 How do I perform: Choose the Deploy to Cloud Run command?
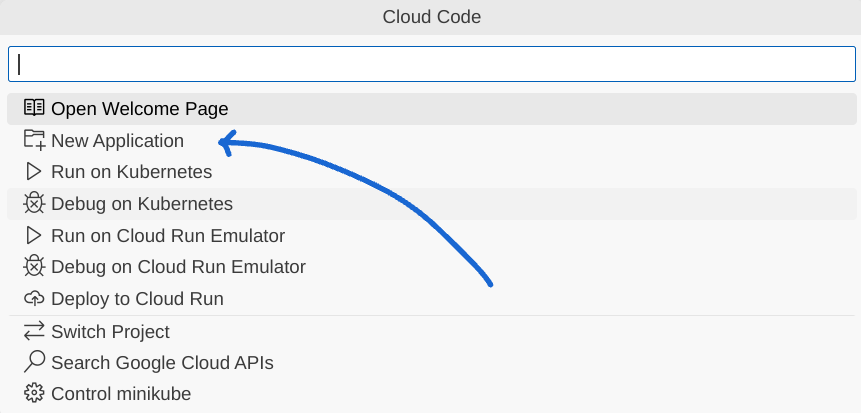[137, 299]
